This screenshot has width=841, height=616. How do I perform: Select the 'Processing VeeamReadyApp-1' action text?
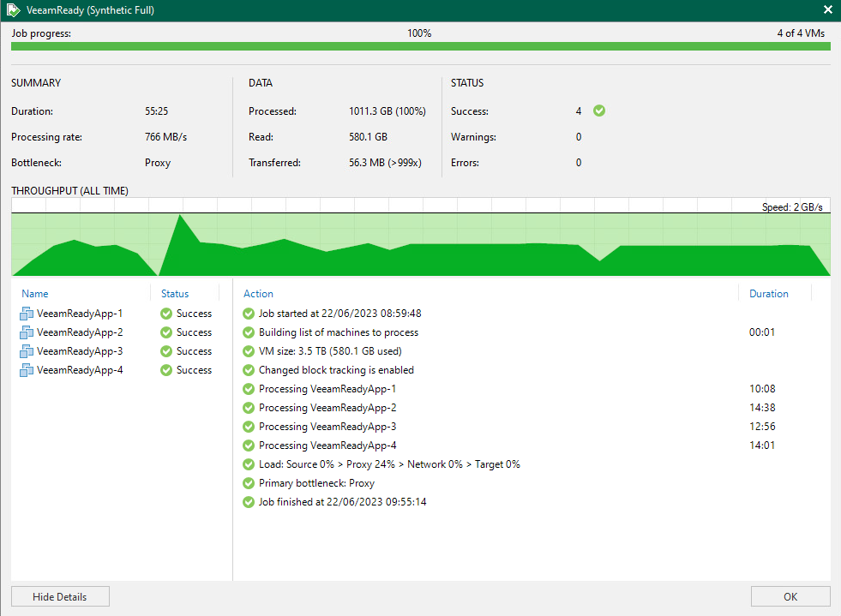click(327, 389)
